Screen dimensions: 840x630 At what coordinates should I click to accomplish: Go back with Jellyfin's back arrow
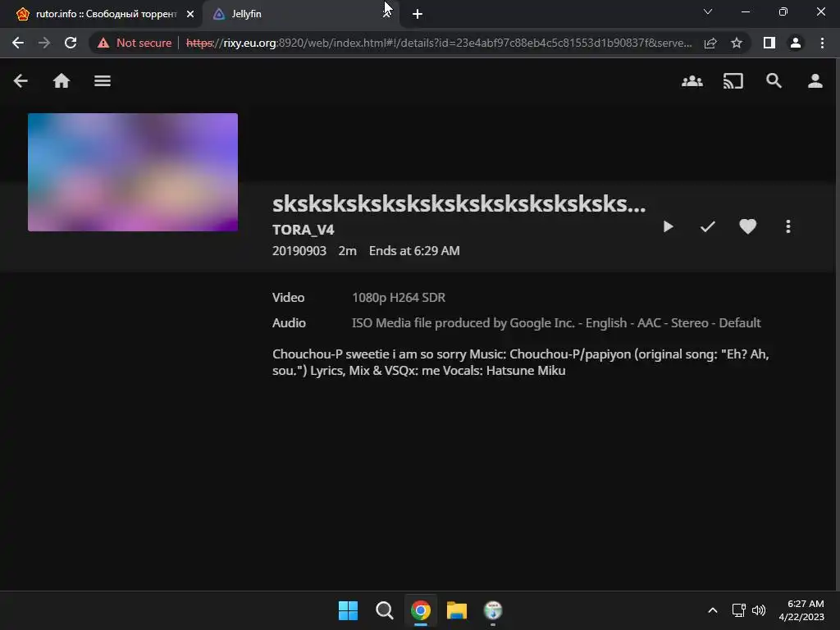point(21,81)
